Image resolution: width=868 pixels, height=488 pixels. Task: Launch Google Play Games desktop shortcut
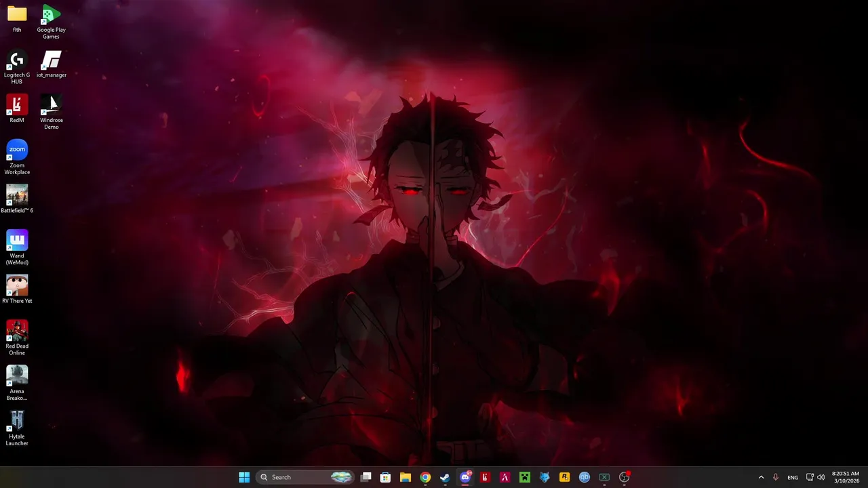click(51, 22)
